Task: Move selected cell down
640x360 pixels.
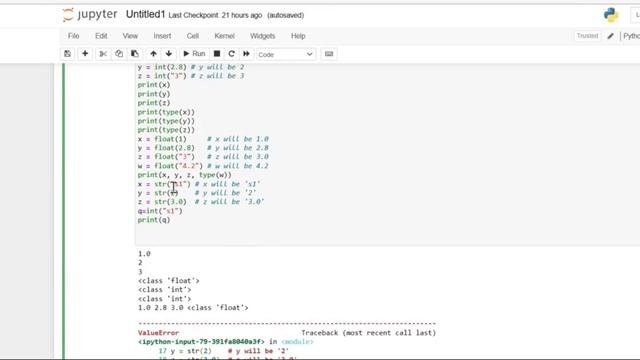Action: [x=169, y=54]
